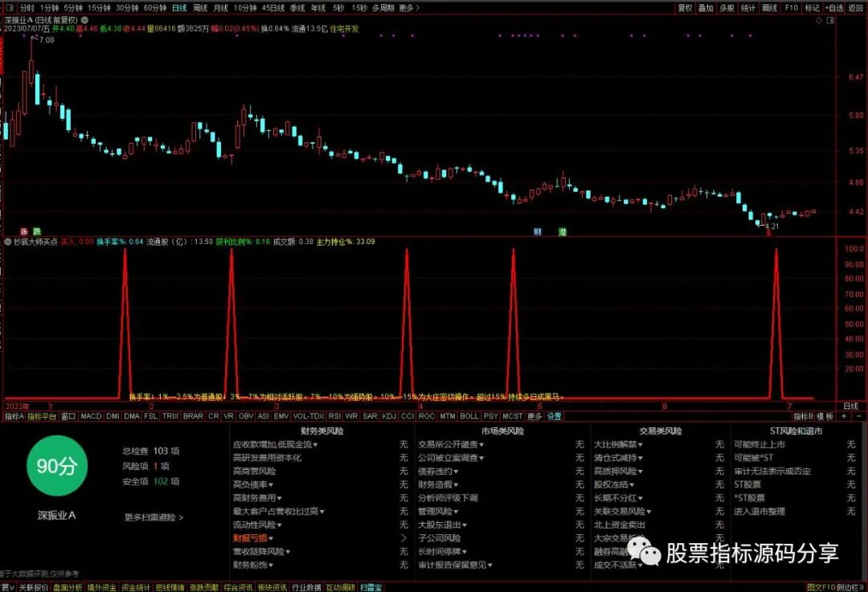Viewport: 868px width, 592px height.
Task: Expand 公司被立案调查 item
Action: point(452,458)
